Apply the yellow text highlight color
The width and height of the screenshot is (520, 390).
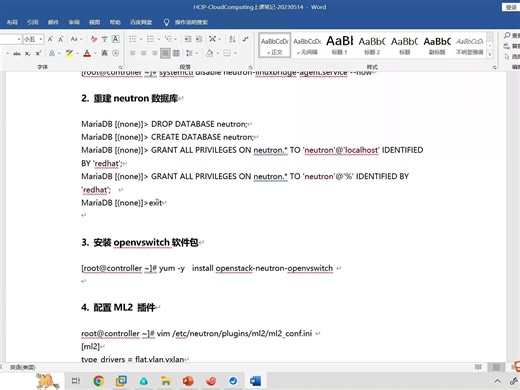(x=69, y=53)
